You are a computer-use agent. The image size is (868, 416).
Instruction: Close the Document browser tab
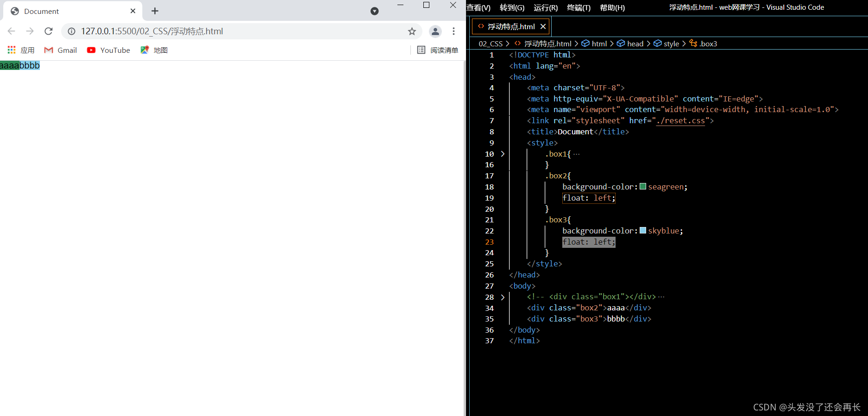click(x=133, y=11)
